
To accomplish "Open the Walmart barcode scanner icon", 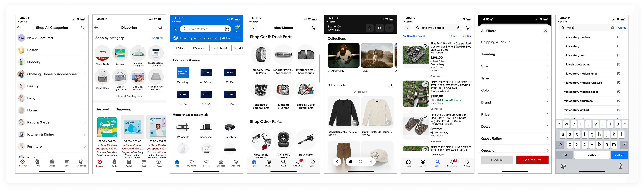I will pos(227,29).
